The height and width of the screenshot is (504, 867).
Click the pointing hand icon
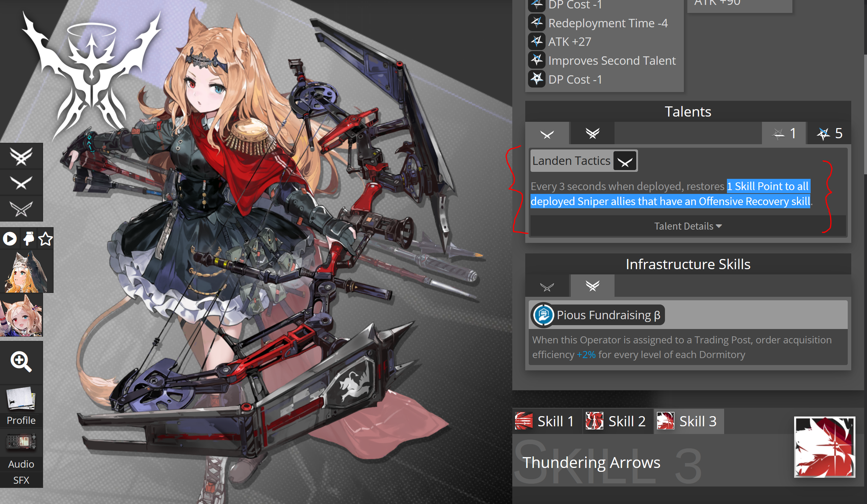(x=28, y=239)
